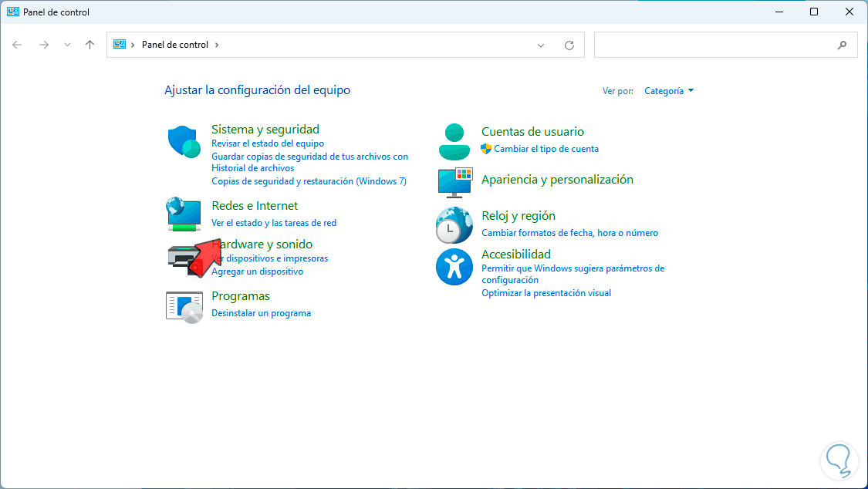Minimize the Panel de control window
868x489 pixels.
pos(778,12)
